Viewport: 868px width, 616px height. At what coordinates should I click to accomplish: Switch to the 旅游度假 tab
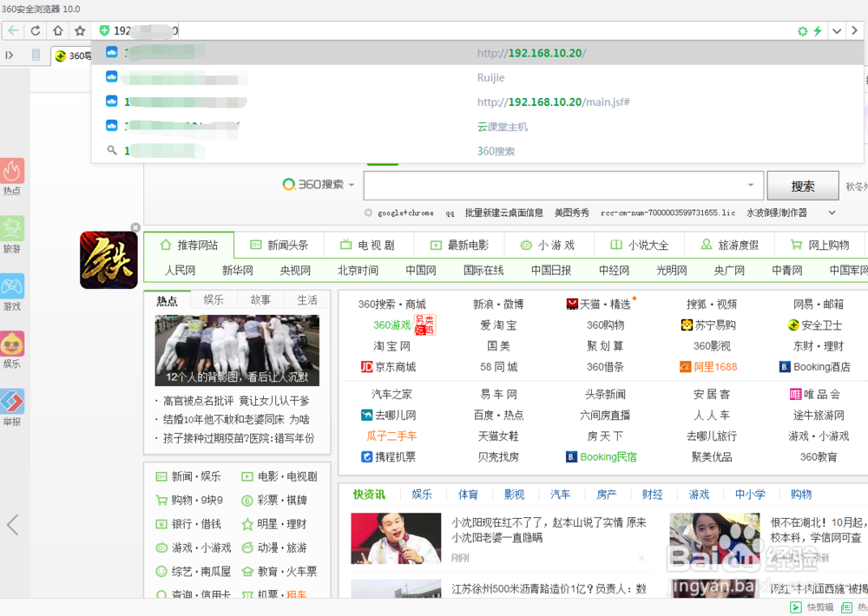[x=730, y=246]
